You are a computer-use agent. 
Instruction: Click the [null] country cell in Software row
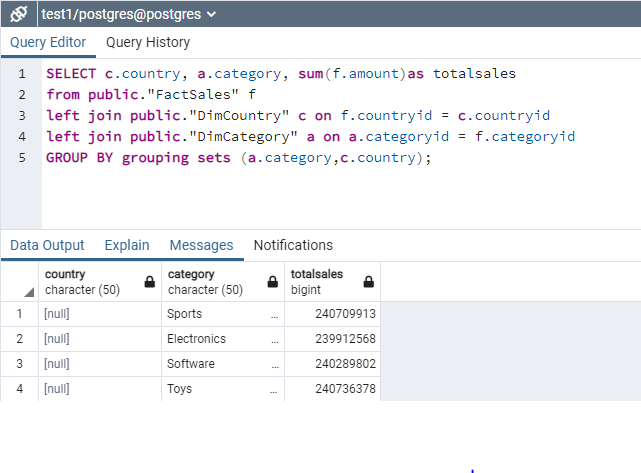100,363
